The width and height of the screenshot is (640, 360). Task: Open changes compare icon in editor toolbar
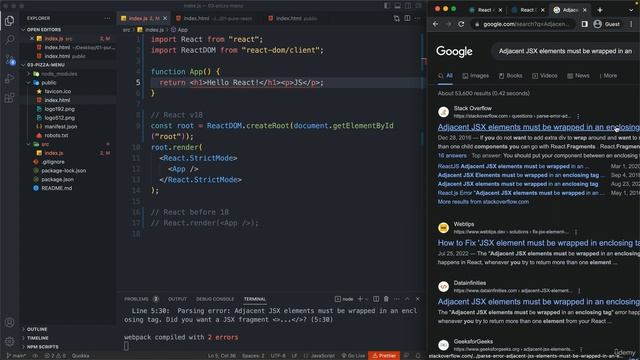[397, 18]
